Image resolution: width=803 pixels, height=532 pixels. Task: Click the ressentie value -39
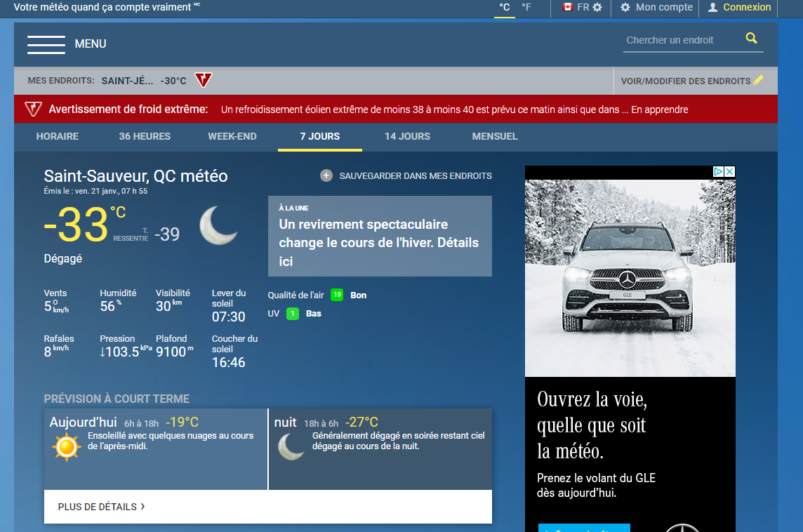click(x=167, y=234)
